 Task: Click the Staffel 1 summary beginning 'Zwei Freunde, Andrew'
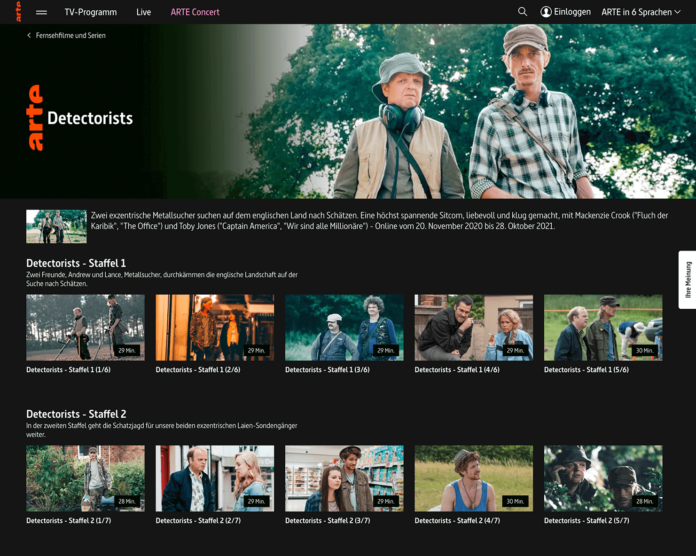point(162,279)
